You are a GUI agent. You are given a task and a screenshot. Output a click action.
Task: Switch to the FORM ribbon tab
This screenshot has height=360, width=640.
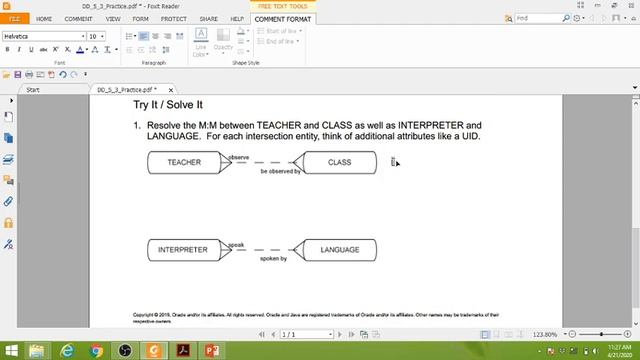pyautogui.click(x=140, y=19)
